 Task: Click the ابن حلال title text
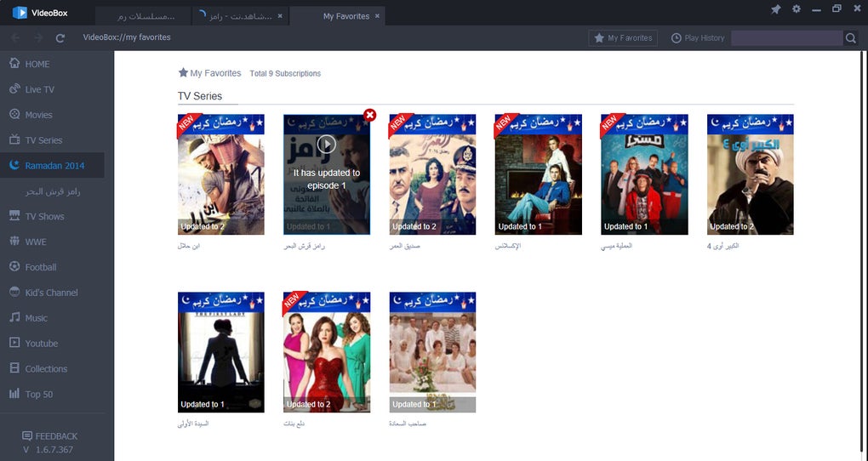189,246
